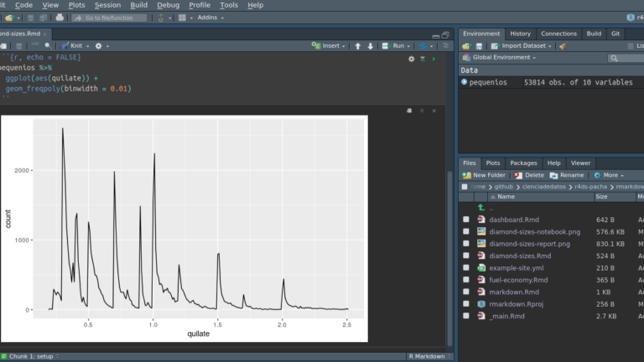644x362 pixels.
Task: Click Delete button in Files pane
Action: [x=529, y=175]
